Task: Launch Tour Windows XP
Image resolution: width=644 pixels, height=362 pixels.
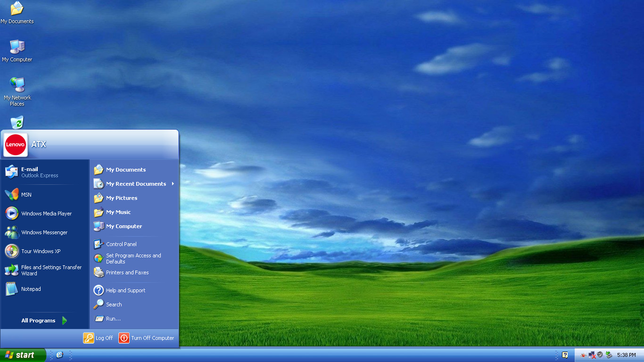Action: click(45, 251)
